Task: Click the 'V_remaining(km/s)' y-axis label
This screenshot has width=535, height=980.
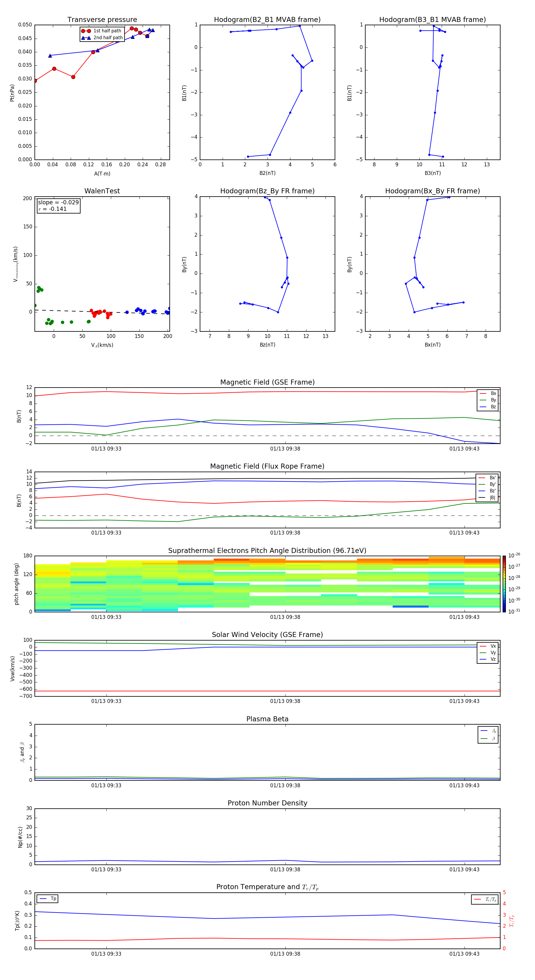Action: click(x=16, y=264)
